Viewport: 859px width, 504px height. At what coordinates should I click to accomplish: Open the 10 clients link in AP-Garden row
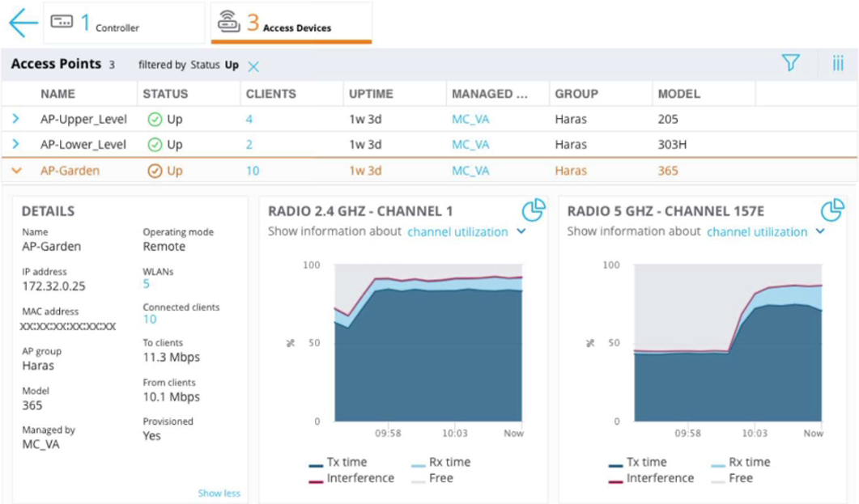[x=253, y=171]
